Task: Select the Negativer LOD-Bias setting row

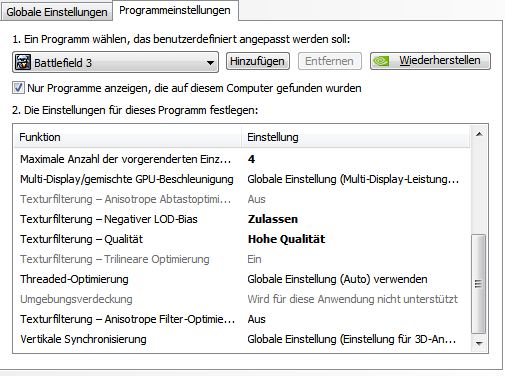Action: [242, 219]
